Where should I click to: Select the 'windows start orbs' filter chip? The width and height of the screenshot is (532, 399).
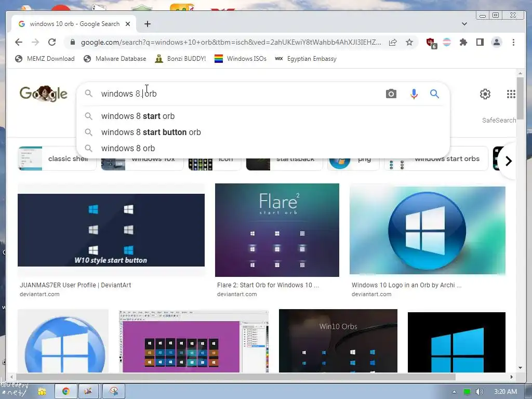[x=436, y=159]
